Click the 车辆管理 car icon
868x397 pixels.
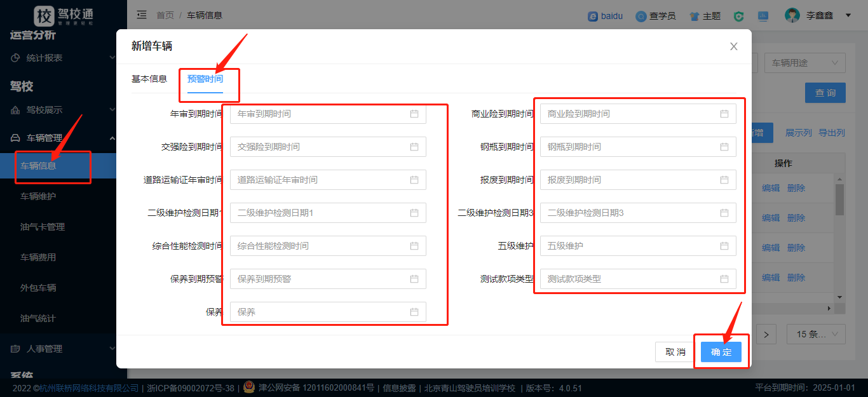point(16,138)
